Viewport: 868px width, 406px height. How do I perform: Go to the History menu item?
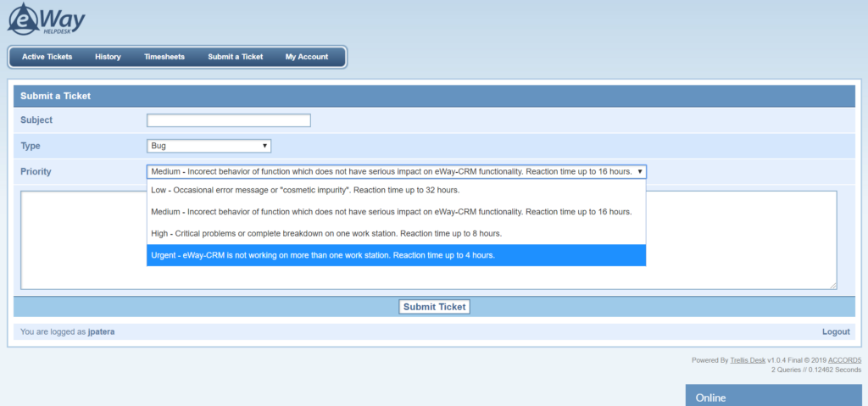pos(108,57)
